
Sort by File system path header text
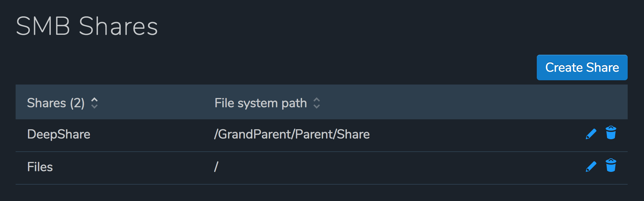[x=261, y=103]
